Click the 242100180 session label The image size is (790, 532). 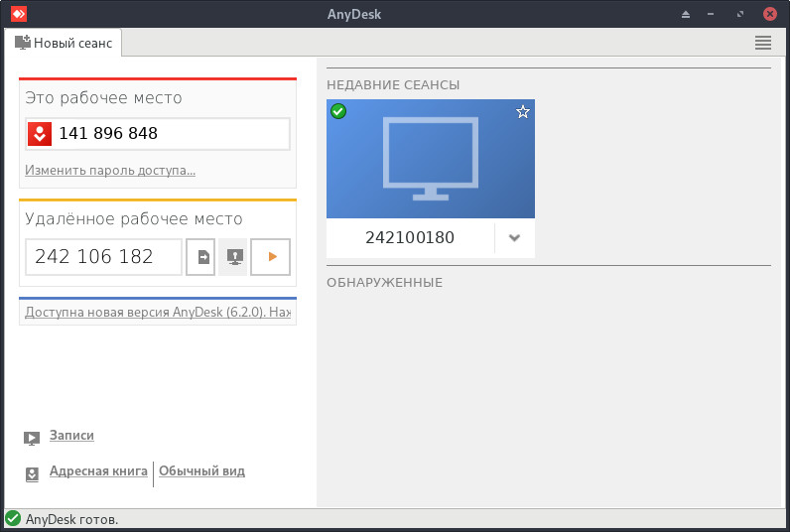410,237
